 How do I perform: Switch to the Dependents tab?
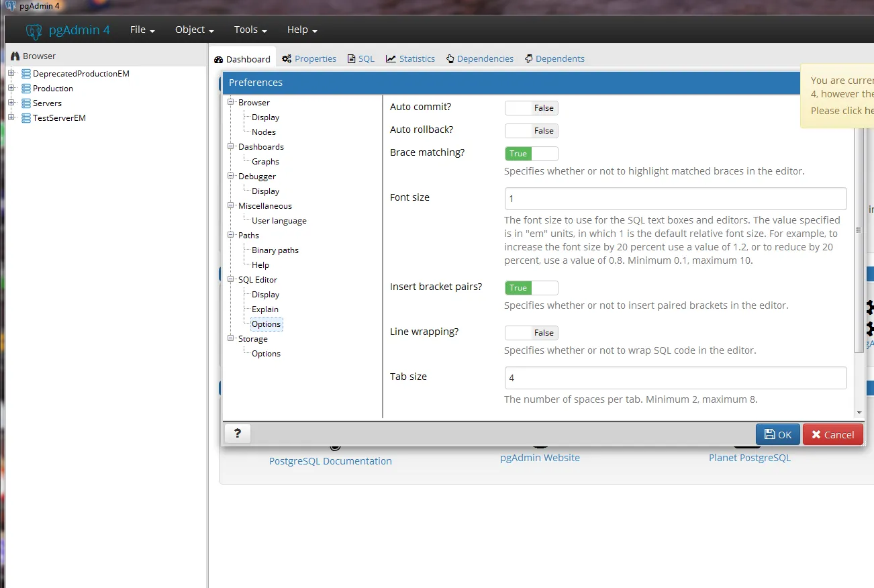click(x=555, y=59)
